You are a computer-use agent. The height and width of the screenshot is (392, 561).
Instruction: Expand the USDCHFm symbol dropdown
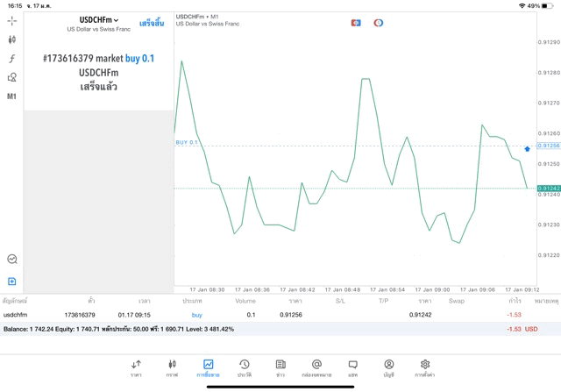[x=99, y=20]
